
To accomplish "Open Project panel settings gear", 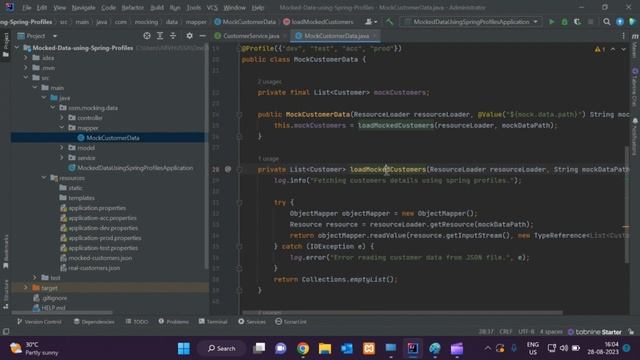I will tap(189, 36).
